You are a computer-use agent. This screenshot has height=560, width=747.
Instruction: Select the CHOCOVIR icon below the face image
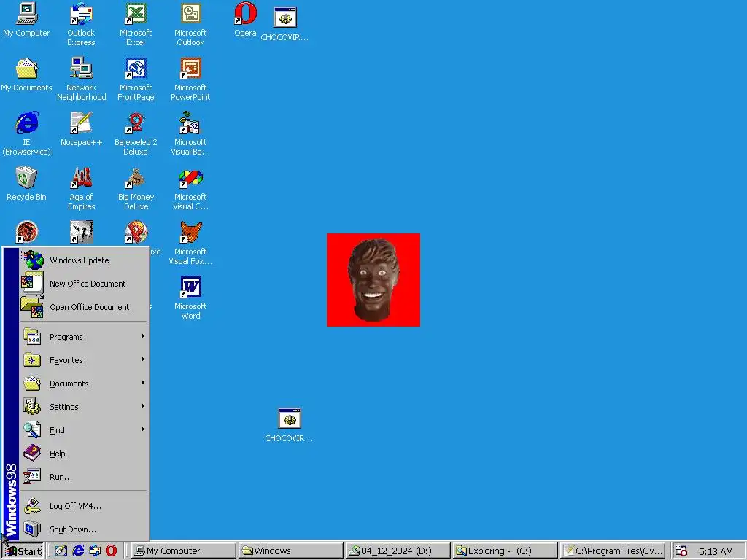(289, 425)
